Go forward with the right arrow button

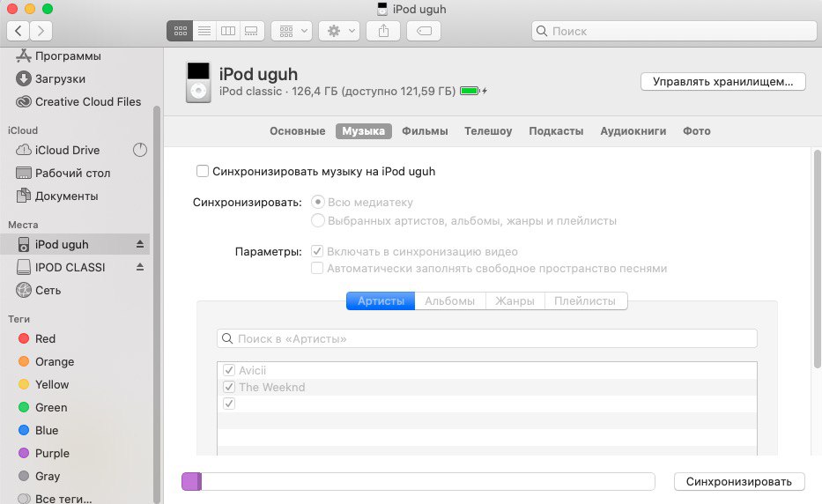(x=41, y=31)
